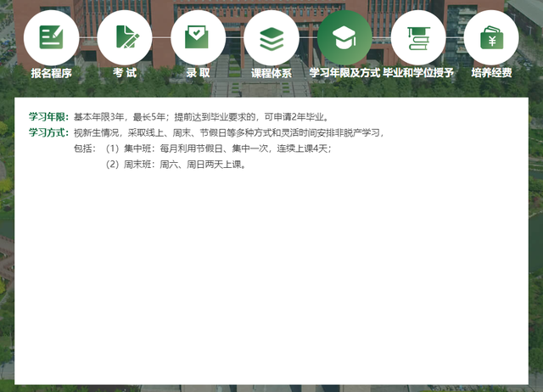Viewport: 543px width, 392px height.
Task: Switch to the 培养经费 tab label
Action: coord(491,73)
